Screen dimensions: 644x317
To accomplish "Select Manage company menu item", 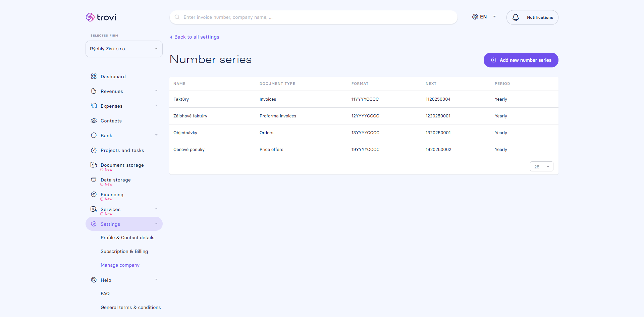I will click(x=120, y=265).
